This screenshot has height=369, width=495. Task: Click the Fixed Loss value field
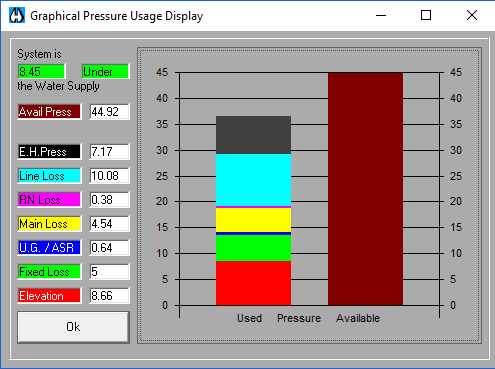point(109,272)
